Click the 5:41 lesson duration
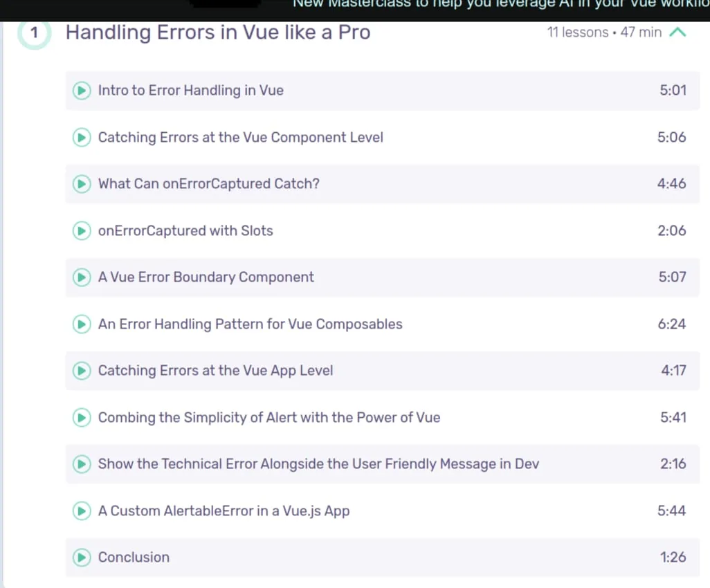710x588 pixels. click(x=673, y=417)
